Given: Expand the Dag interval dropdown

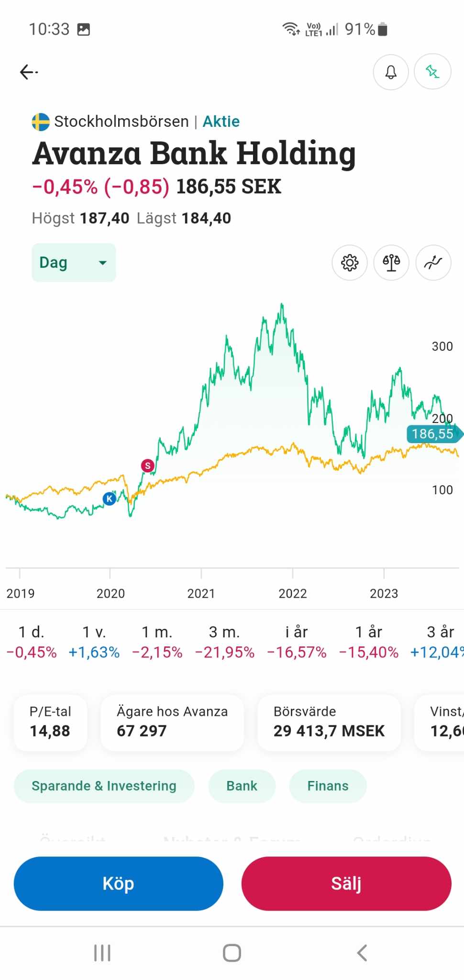Looking at the screenshot, I should point(74,263).
